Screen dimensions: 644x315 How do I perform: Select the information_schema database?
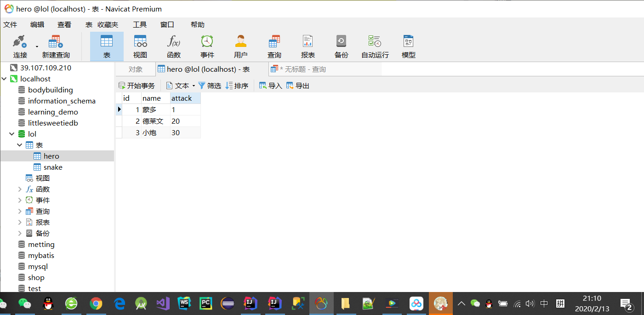point(62,101)
